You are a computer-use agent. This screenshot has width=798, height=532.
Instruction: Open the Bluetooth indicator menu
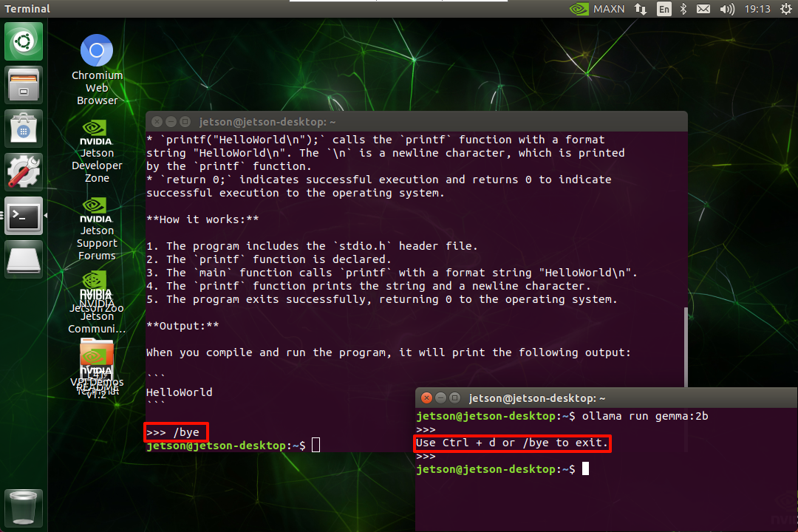683,9
